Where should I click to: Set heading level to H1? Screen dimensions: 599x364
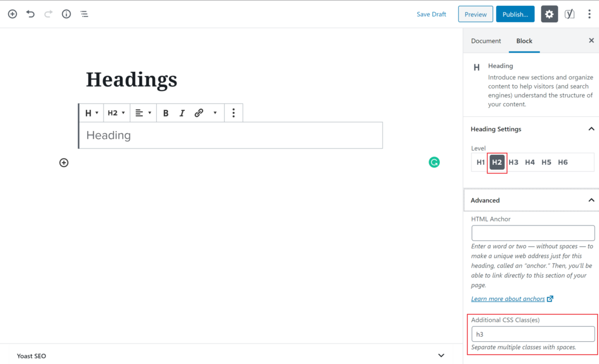pyautogui.click(x=481, y=162)
